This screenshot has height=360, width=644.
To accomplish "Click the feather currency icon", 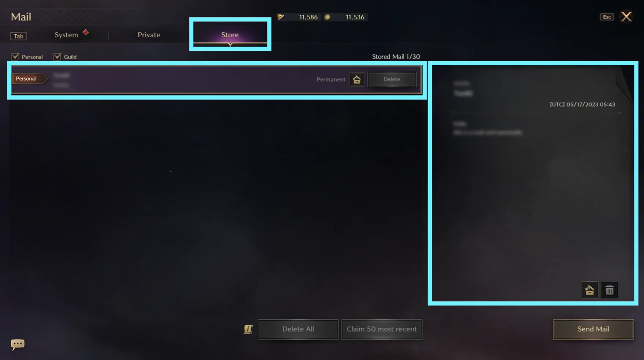I will coord(281,17).
